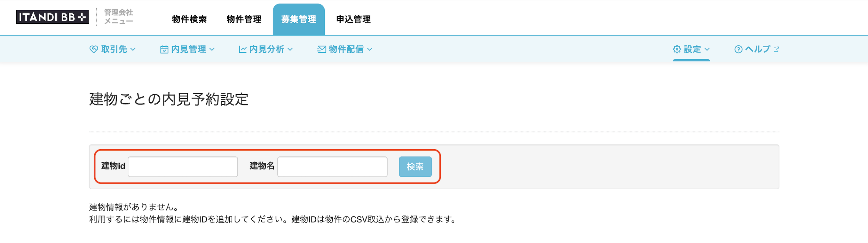868x243 pixels.
Task: Expand the 内見管理 dropdown chevron
Action: coord(212,50)
